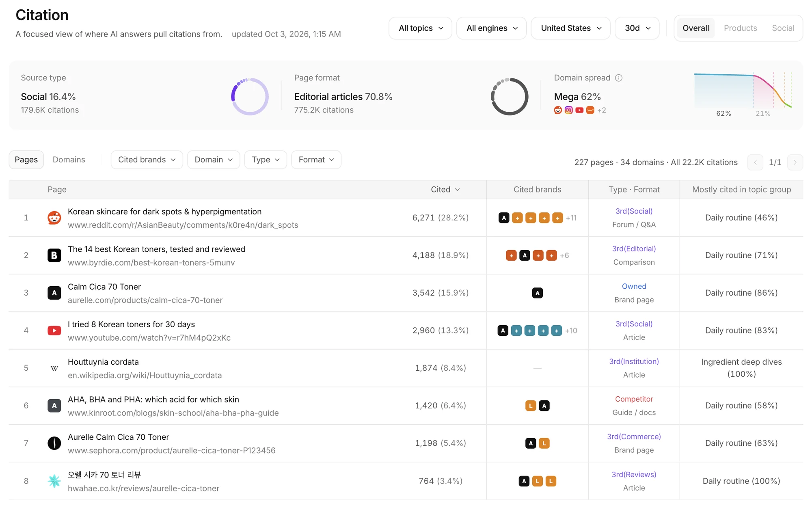Click the previous page arrow
This screenshot has height=510, width=812.
coord(755,162)
